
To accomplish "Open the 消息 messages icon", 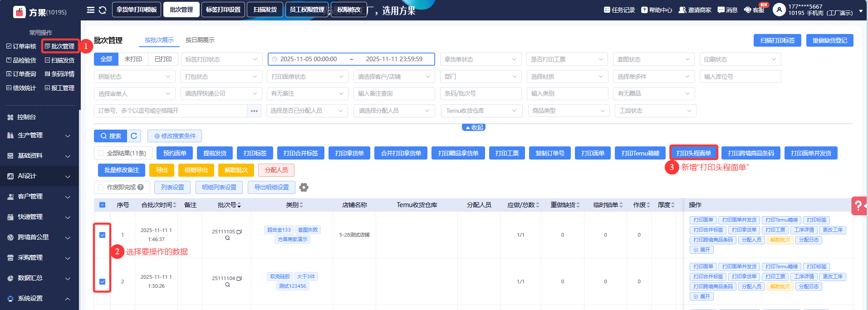I will click(x=721, y=10).
